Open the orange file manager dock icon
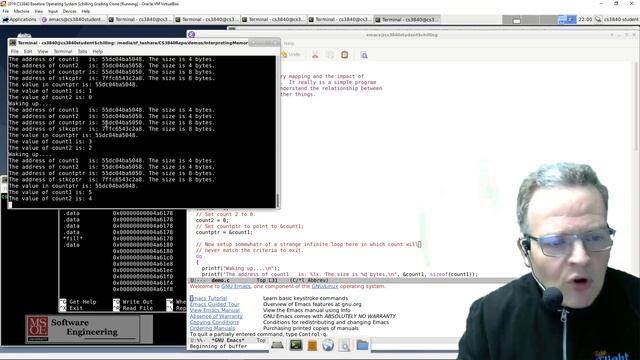This screenshot has width=640, height=360. tap(312, 345)
